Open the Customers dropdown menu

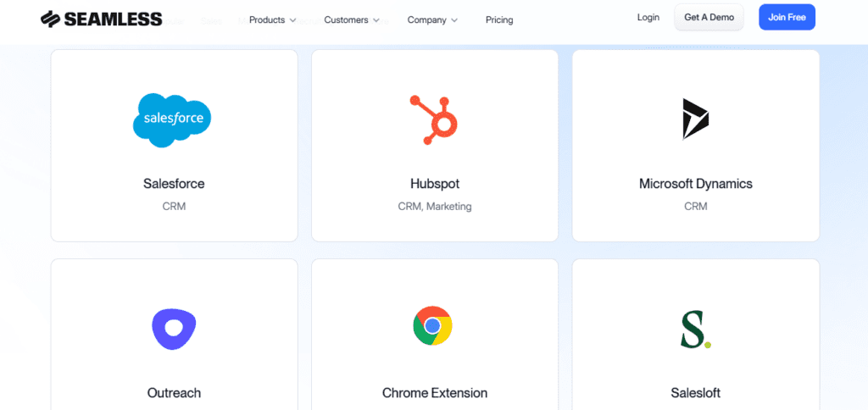352,19
